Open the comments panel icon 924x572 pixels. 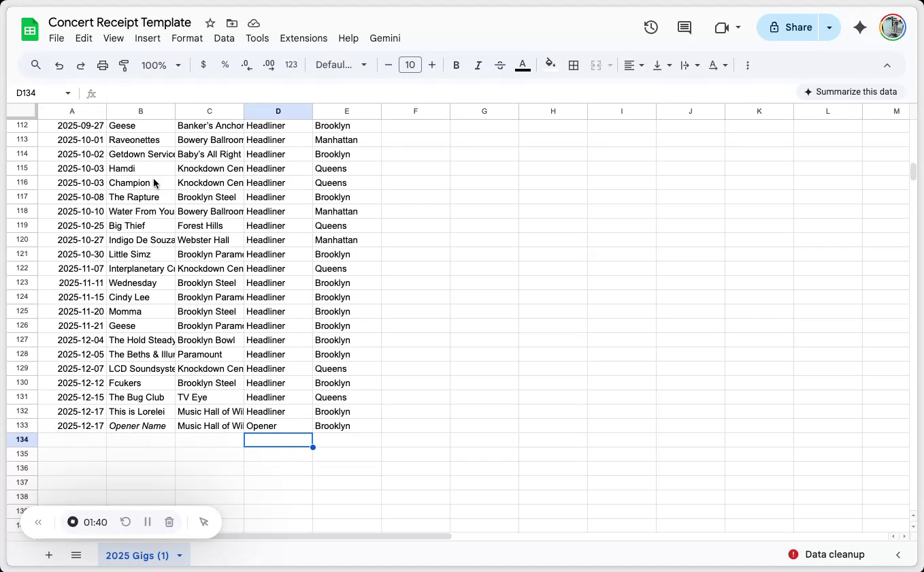(x=684, y=27)
